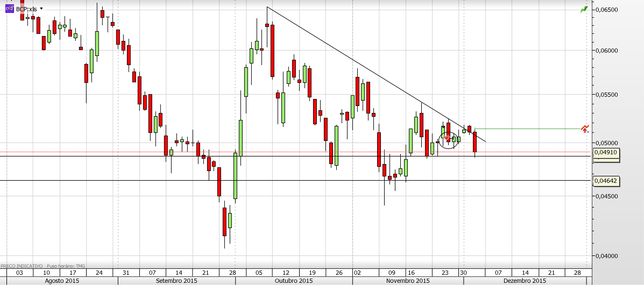This screenshot has height=285, width=644.
Task: Click the 02 date label on the time axis
Action: pos(357,273)
